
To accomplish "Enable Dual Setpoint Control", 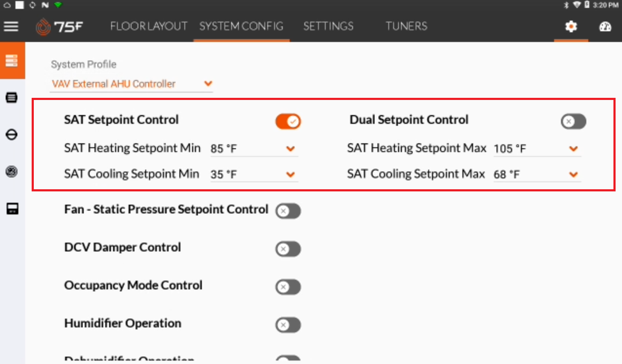I will (x=573, y=121).
